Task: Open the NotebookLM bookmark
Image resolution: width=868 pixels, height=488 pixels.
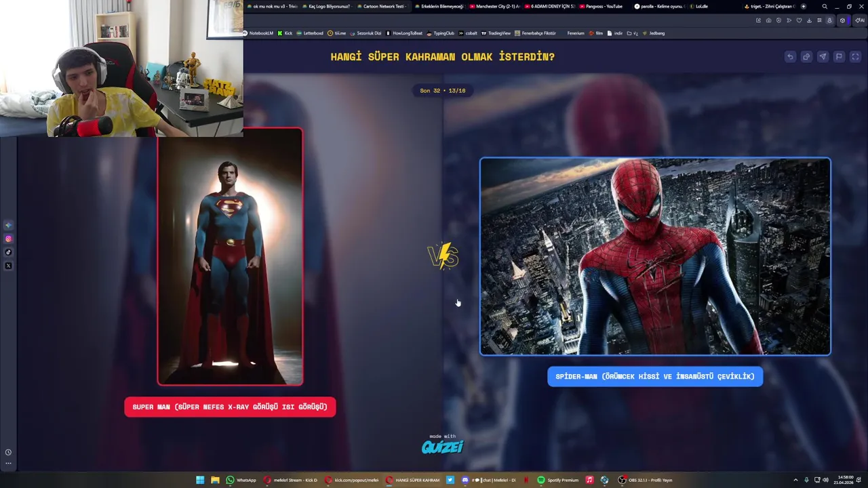Action: click(x=258, y=33)
